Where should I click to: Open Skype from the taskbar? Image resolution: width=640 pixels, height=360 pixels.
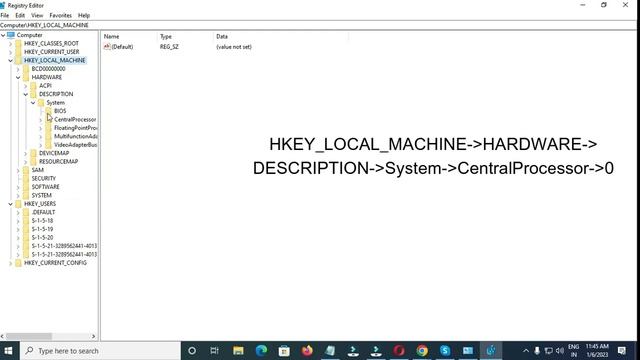[x=445, y=351]
